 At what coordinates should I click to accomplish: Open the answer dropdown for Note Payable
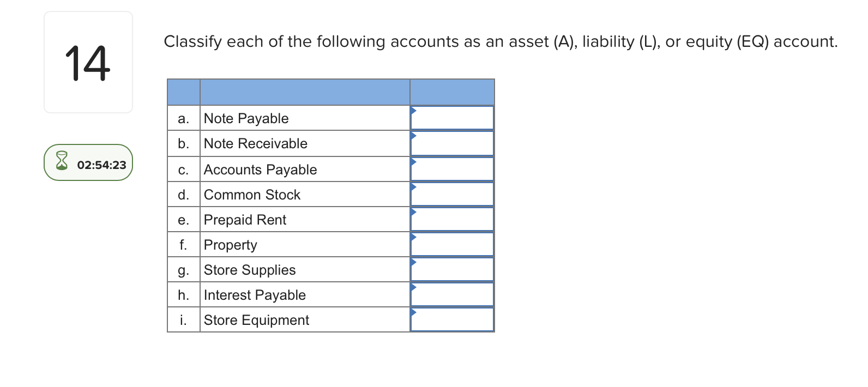(451, 118)
